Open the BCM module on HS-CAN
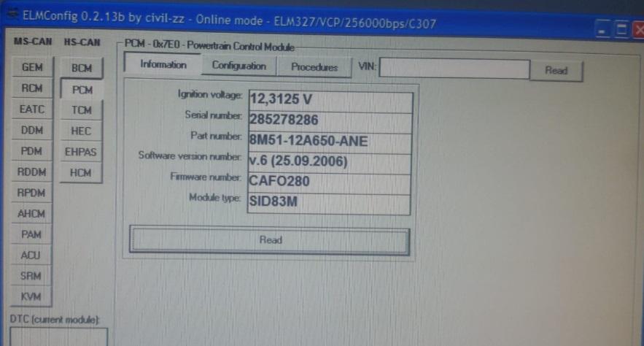The image size is (644, 346). [x=82, y=68]
